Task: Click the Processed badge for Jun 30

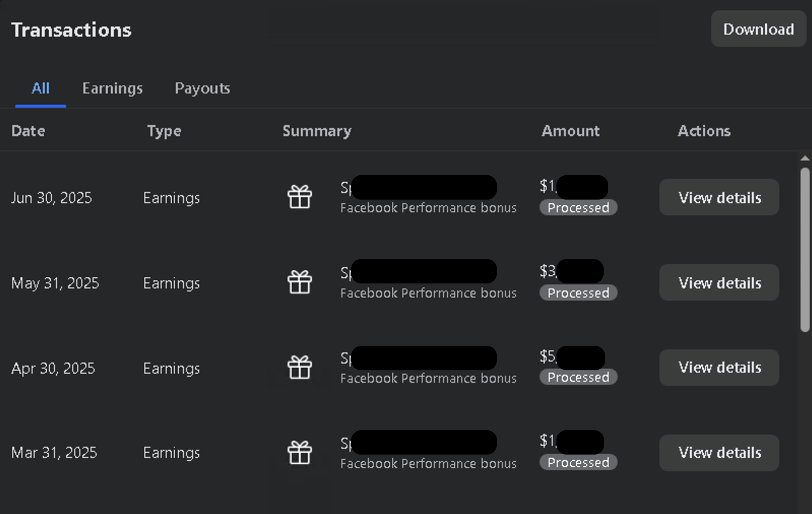Action: pyautogui.click(x=578, y=207)
